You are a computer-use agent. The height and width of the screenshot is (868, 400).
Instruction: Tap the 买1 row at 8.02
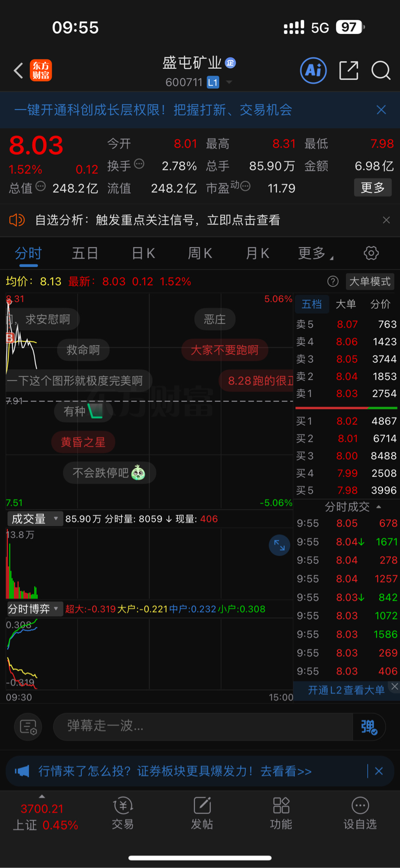tap(346, 421)
